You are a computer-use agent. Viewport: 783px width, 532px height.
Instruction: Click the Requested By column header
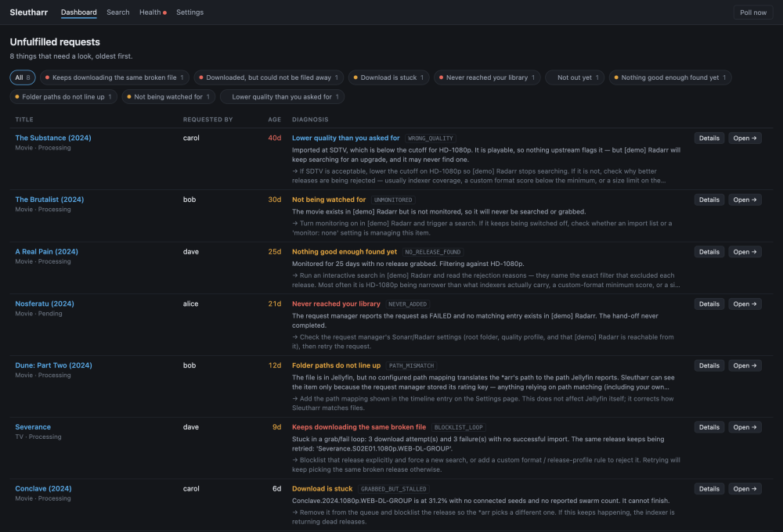(207, 120)
